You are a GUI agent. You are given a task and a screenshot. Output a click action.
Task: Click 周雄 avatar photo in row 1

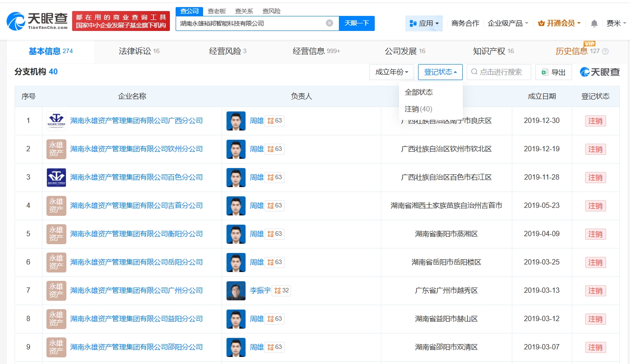pos(236,121)
